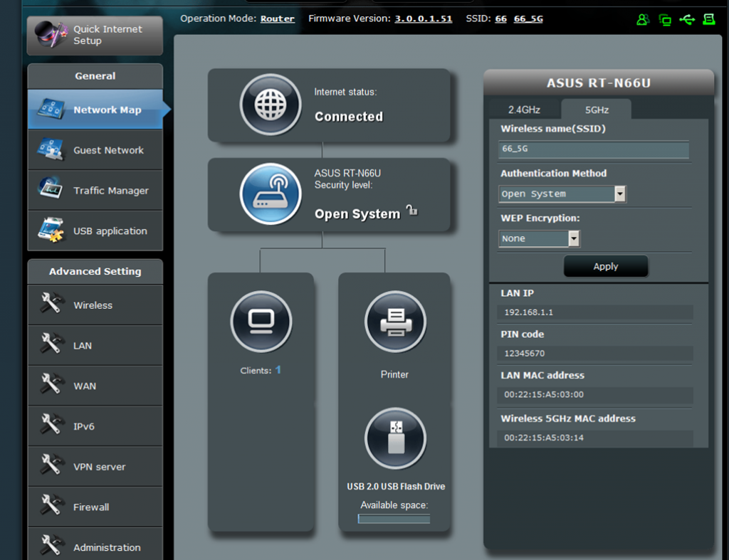The height and width of the screenshot is (560, 729).
Task: Click the Router operation mode link
Action: click(277, 19)
